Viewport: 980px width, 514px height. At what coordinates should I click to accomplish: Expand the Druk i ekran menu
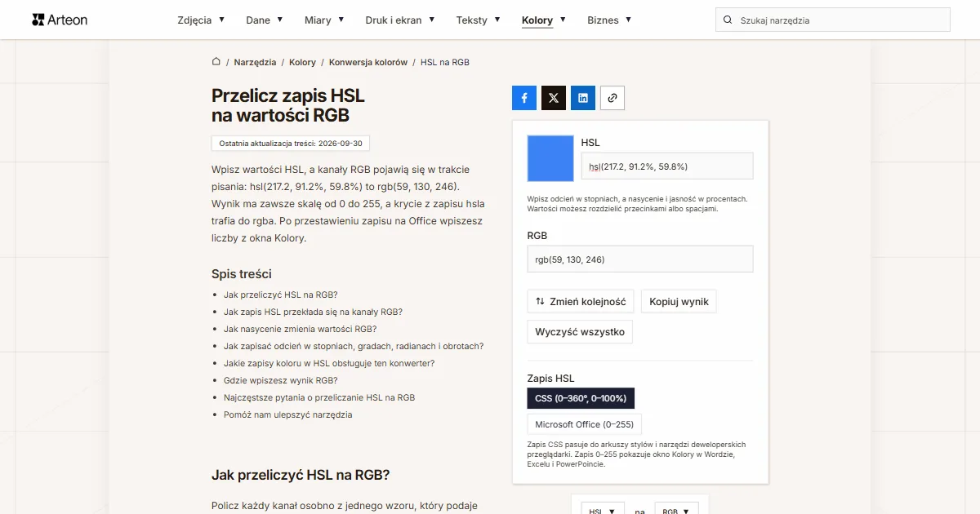tap(400, 20)
